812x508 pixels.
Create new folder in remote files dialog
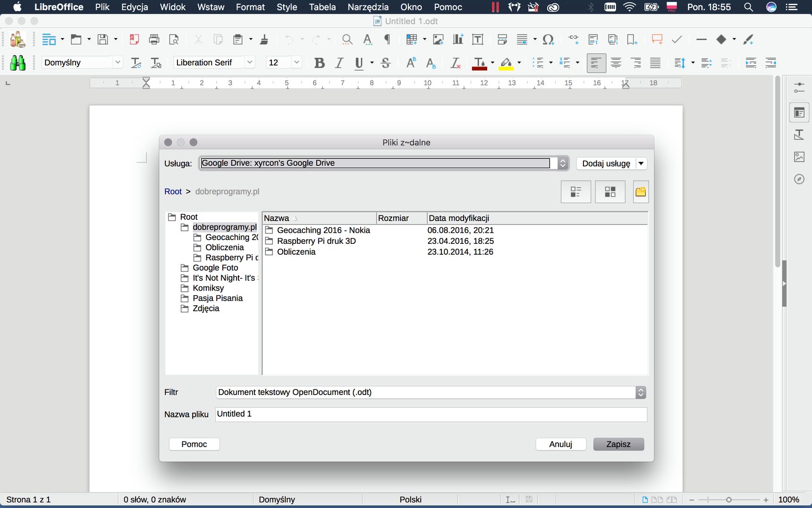[641, 192]
